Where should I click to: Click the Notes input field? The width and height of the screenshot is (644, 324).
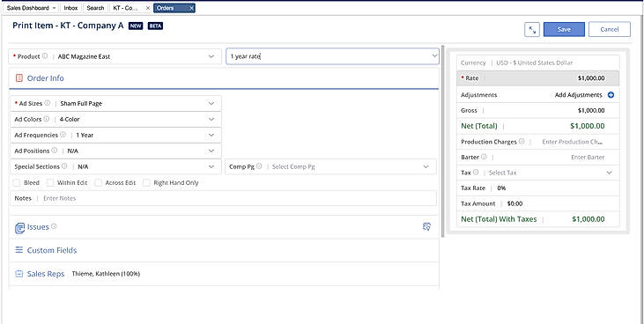point(223,198)
